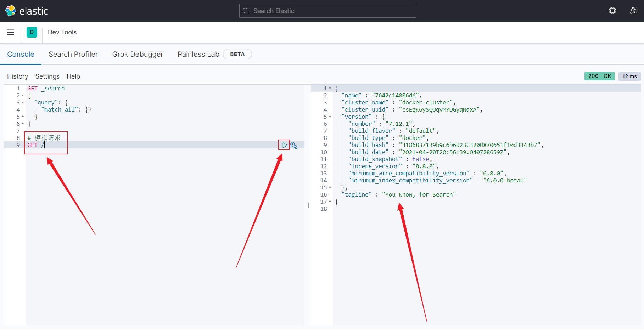Click the tagline You Know, for Search
Image resolution: width=644 pixels, height=329 pixels.
[419, 194]
